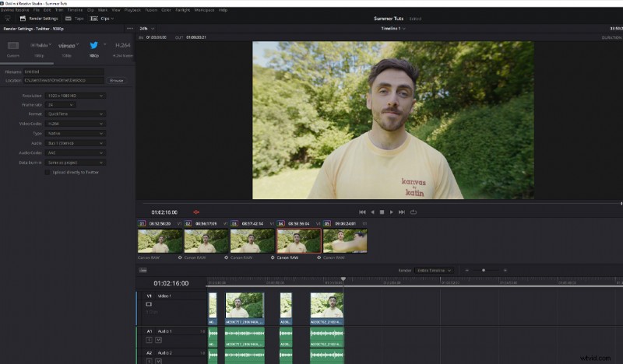Image resolution: width=623 pixels, height=364 pixels.
Task: Open the Timeline menu
Action: click(75, 10)
